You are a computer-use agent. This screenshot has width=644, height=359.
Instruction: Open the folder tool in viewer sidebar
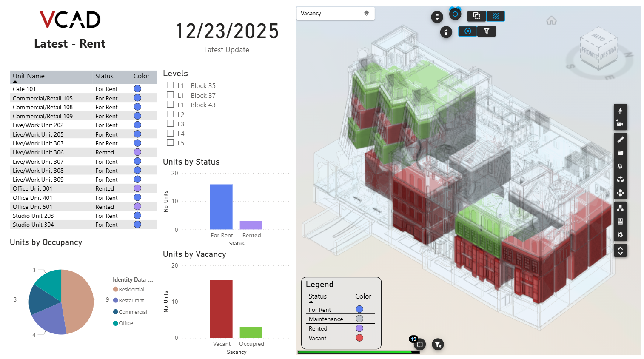(x=620, y=153)
